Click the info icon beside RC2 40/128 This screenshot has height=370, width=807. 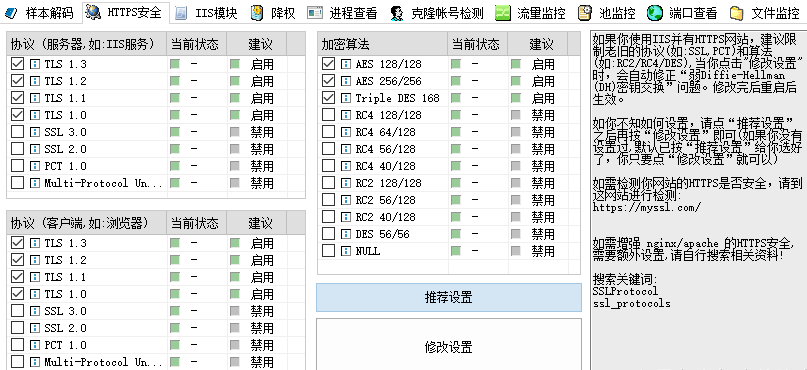(x=346, y=217)
